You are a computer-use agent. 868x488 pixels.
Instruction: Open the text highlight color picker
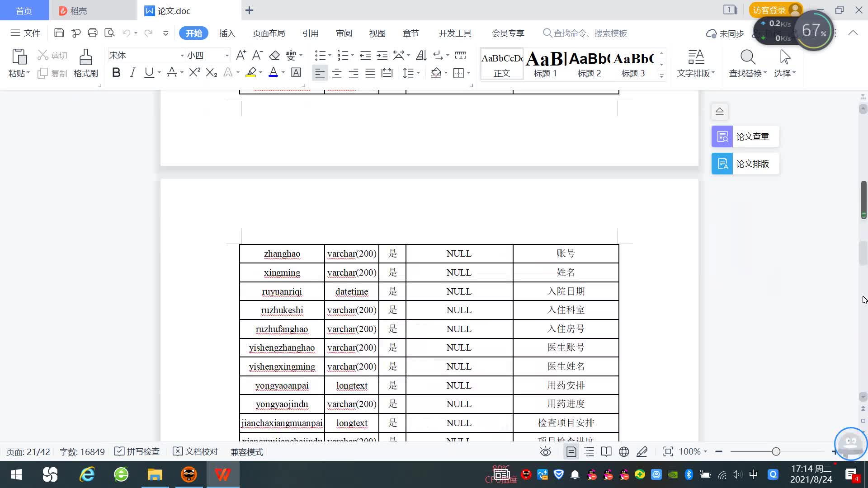point(260,73)
